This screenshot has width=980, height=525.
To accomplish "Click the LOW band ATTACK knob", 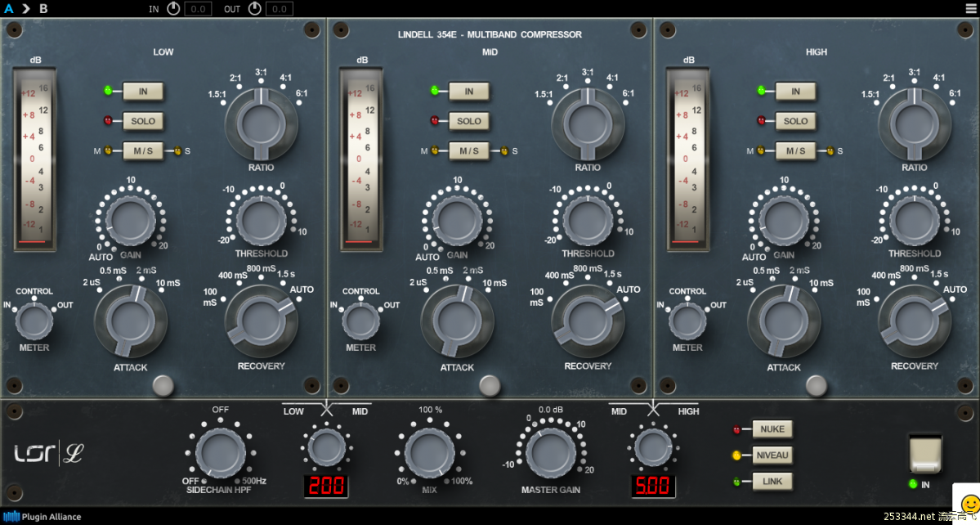I will coord(131,321).
